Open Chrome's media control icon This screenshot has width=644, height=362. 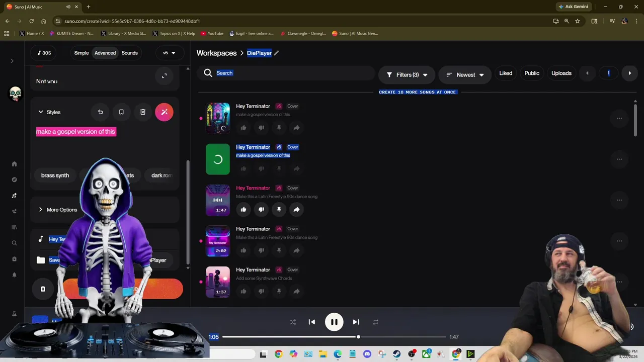[612, 21]
